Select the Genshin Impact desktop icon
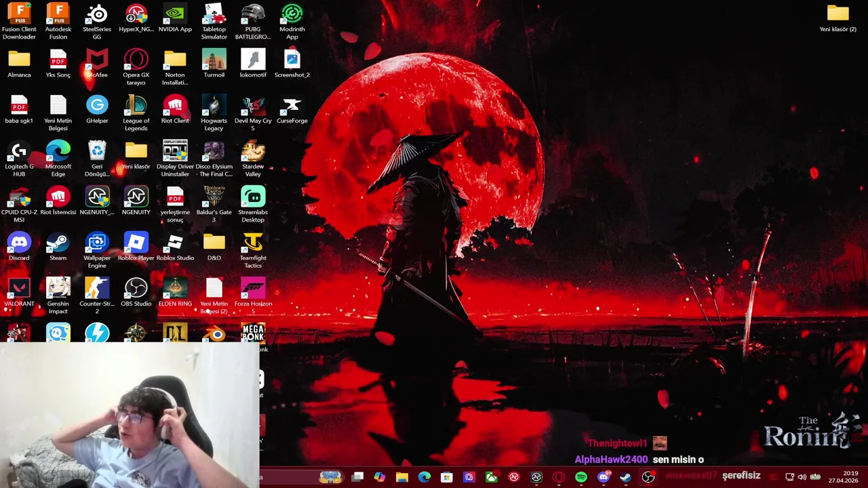 click(x=58, y=296)
